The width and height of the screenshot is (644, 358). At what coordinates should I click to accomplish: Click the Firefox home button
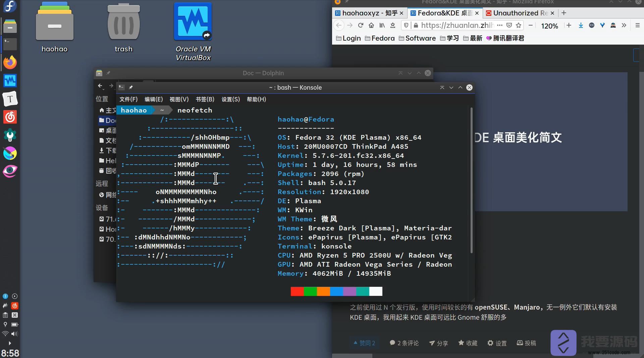(371, 26)
